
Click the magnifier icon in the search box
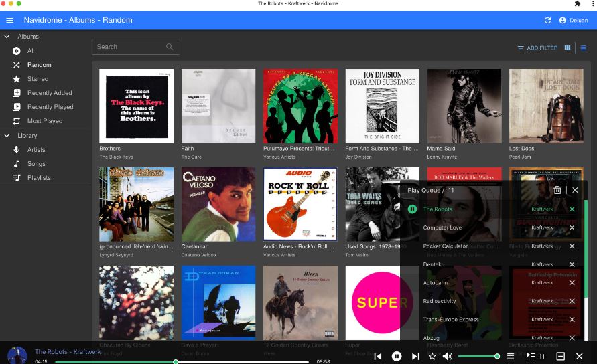pos(170,47)
